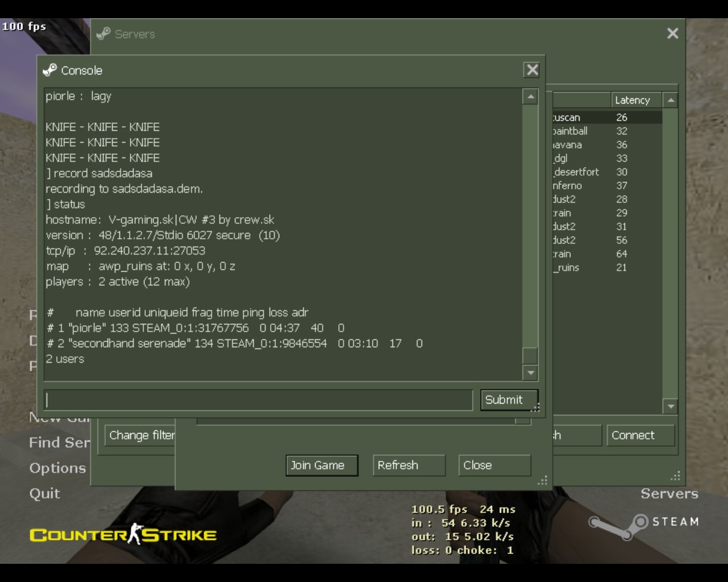The height and width of the screenshot is (582, 728).
Task: Click the 'piorle' player status line
Action: pos(196,328)
